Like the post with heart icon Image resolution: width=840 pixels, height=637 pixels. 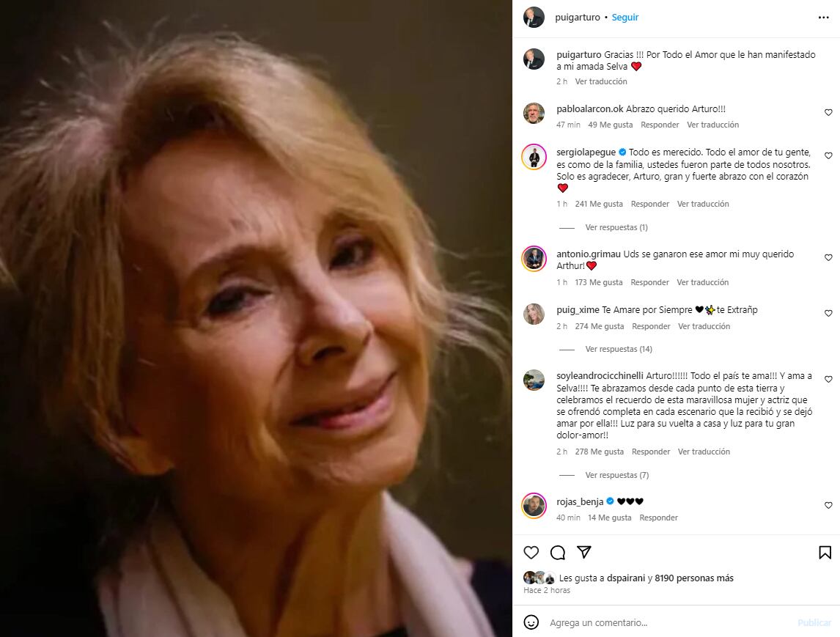click(x=531, y=553)
